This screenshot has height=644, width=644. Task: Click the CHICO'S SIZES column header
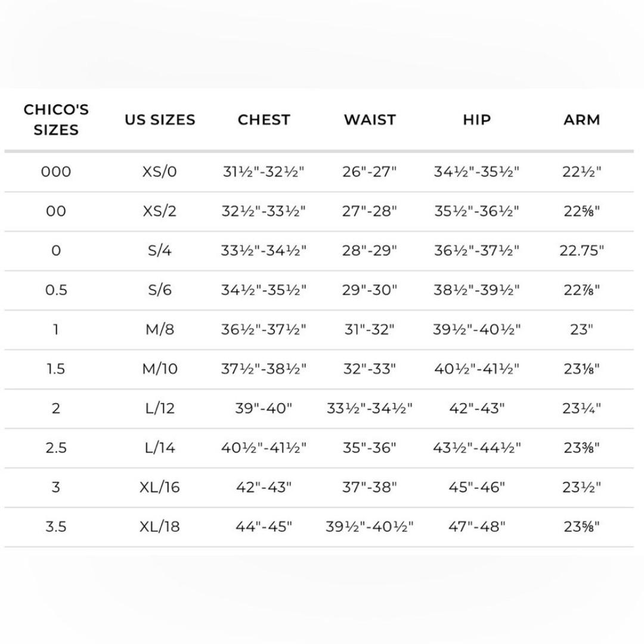56,119
